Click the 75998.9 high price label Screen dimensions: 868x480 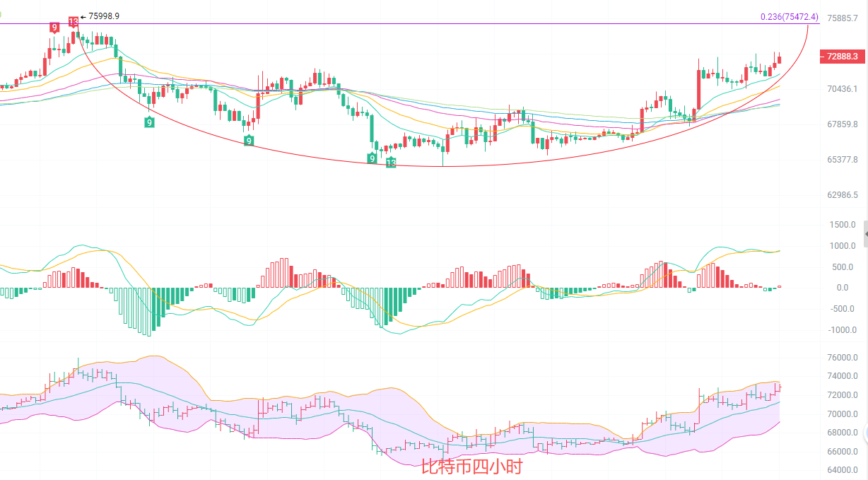[104, 16]
